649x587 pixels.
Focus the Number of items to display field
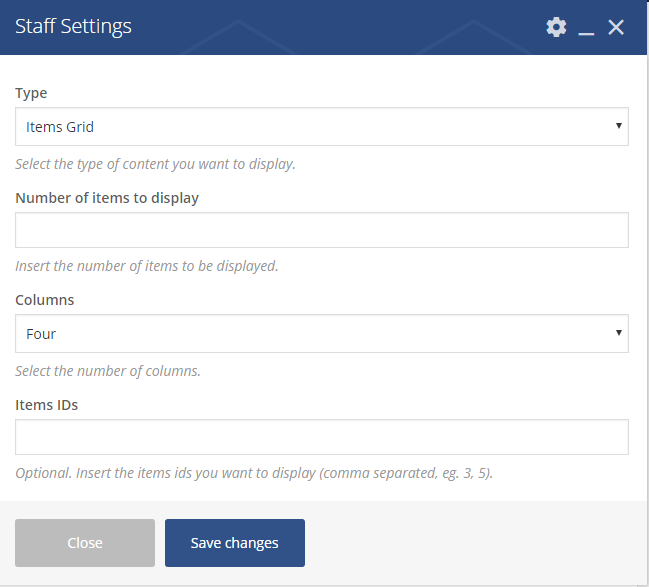pyautogui.click(x=321, y=230)
